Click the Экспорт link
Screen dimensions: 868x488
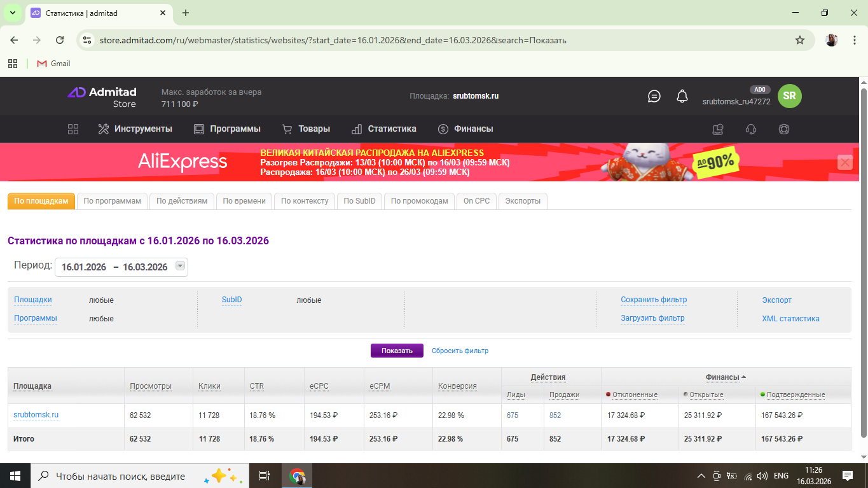point(776,300)
